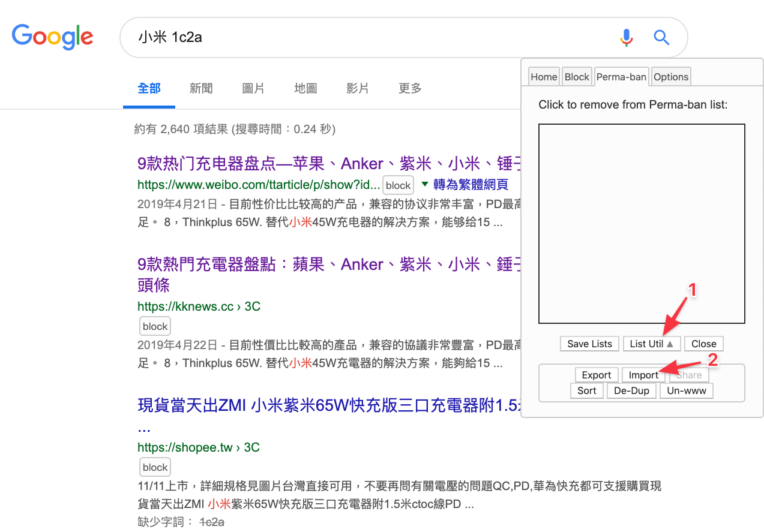Click the Export button
764x532 pixels.
point(597,375)
